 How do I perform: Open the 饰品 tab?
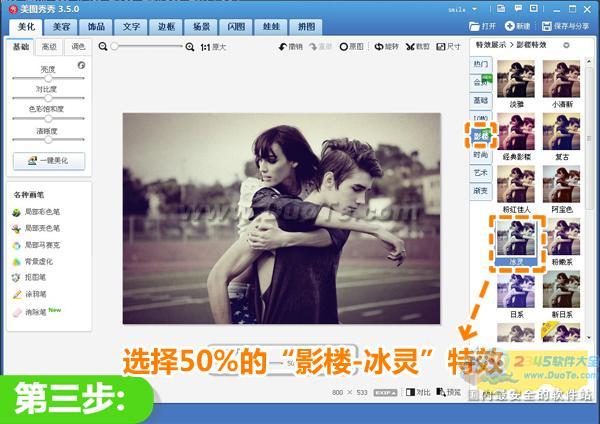coord(96,27)
